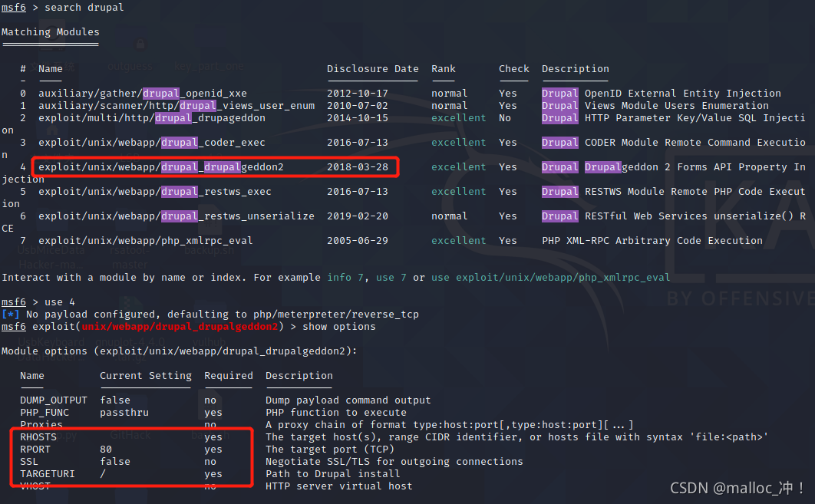Click 'PHP function to execute' description
This screenshot has width=815, height=504.
tap(336, 413)
